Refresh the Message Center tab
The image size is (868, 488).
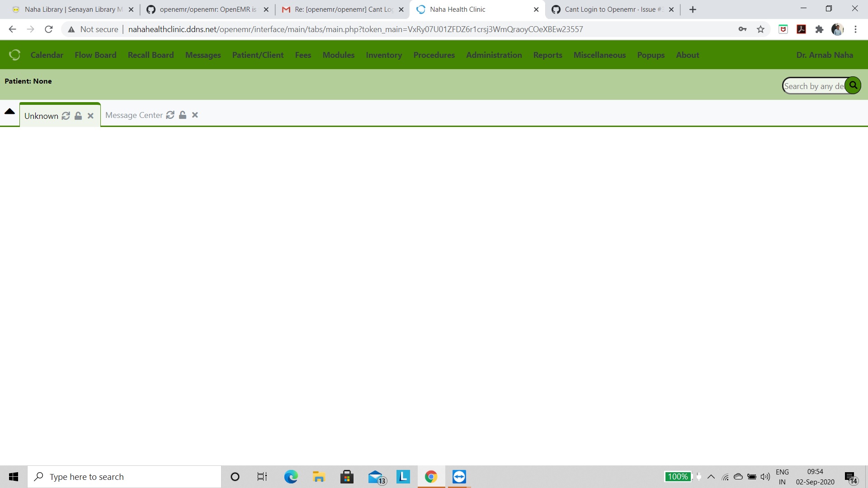point(170,115)
